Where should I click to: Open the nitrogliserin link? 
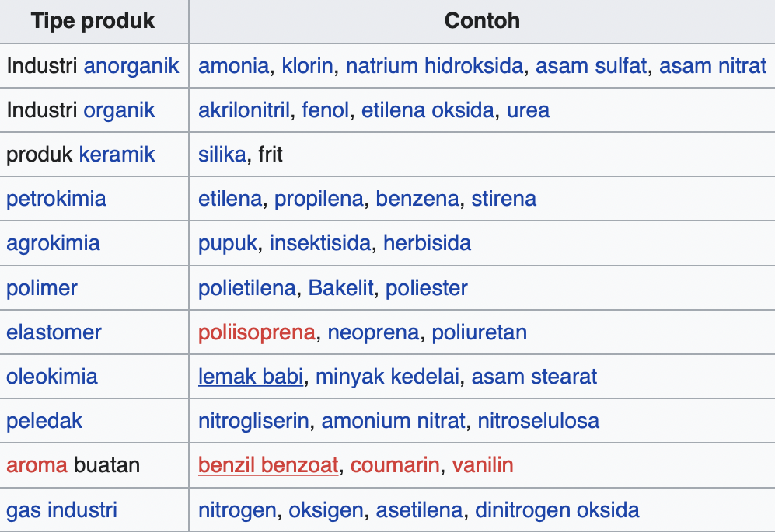pos(253,421)
